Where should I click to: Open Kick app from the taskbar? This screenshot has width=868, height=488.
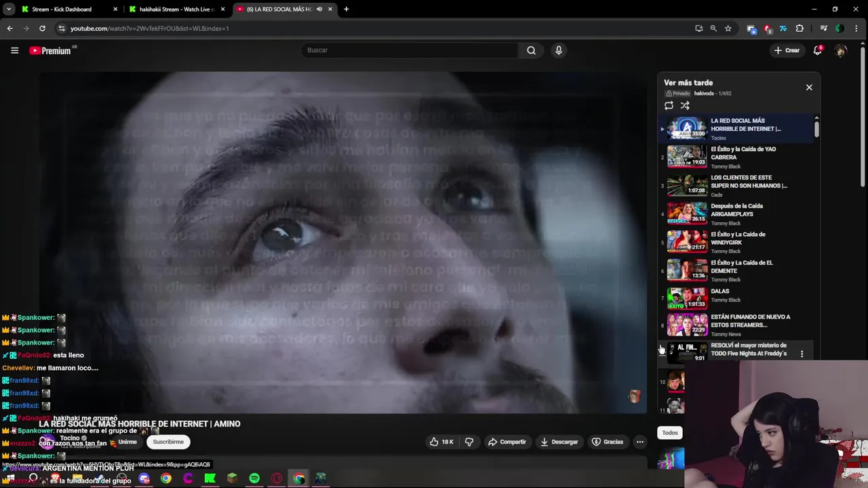[210, 479]
